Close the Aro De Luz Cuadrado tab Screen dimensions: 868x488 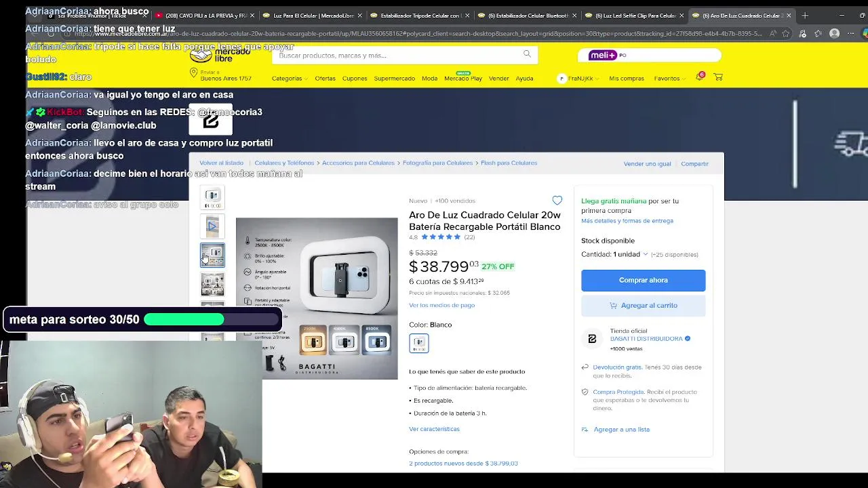coord(789,16)
